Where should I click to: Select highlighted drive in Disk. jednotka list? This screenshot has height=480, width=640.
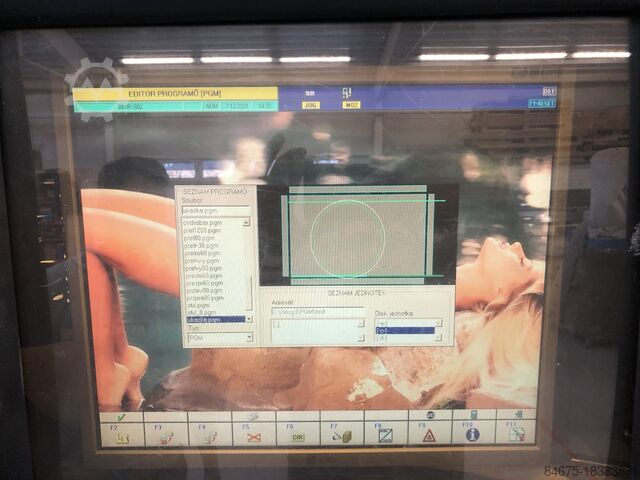404,330
